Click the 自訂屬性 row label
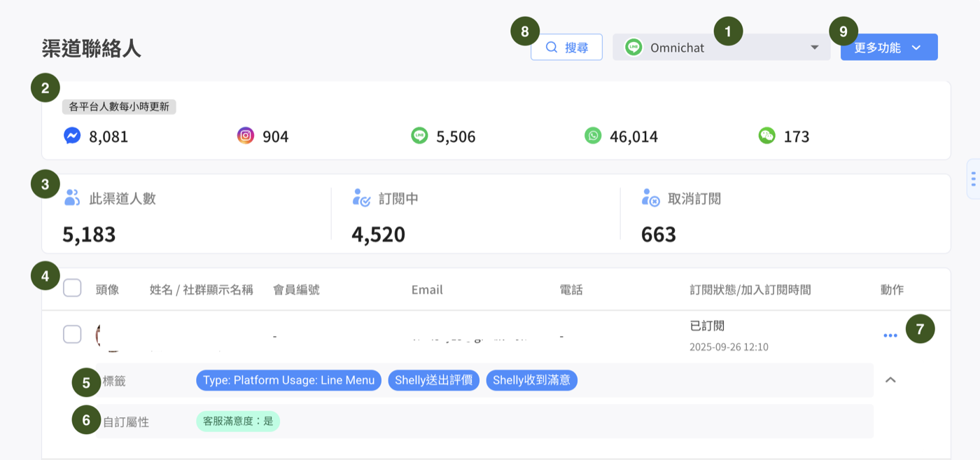This screenshot has height=460, width=980. 126,422
